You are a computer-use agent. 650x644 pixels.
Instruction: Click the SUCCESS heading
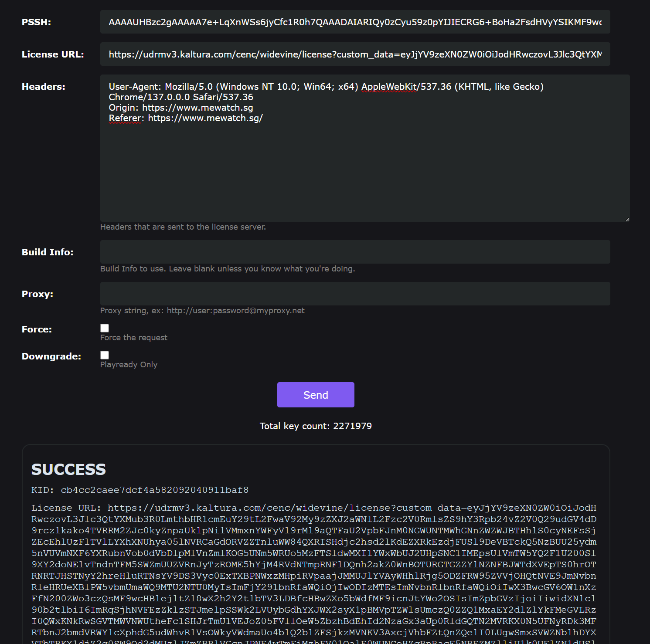tap(68, 469)
